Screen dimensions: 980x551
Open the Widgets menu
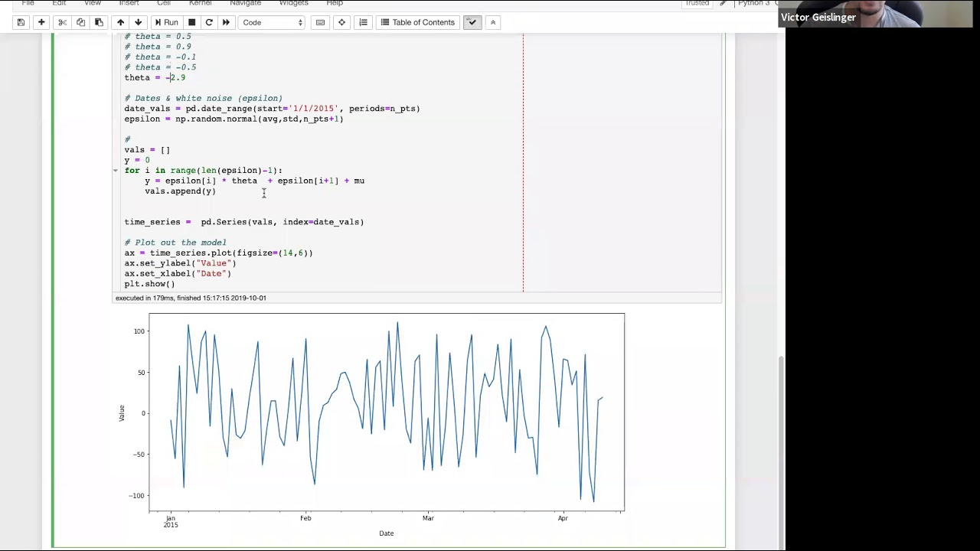pyautogui.click(x=294, y=3)
